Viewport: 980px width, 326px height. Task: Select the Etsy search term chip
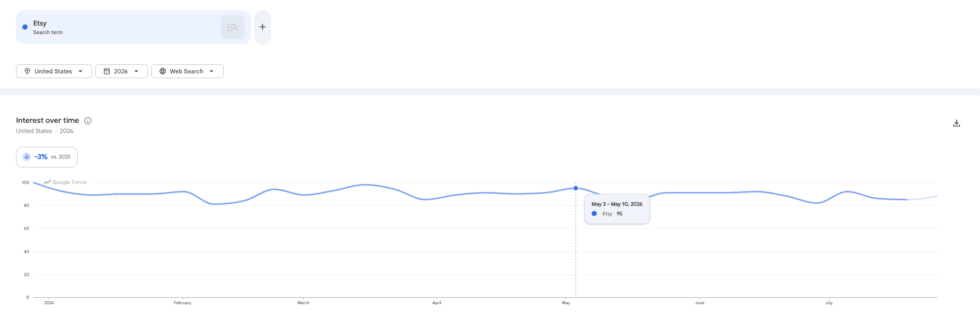tap(133, 27)
